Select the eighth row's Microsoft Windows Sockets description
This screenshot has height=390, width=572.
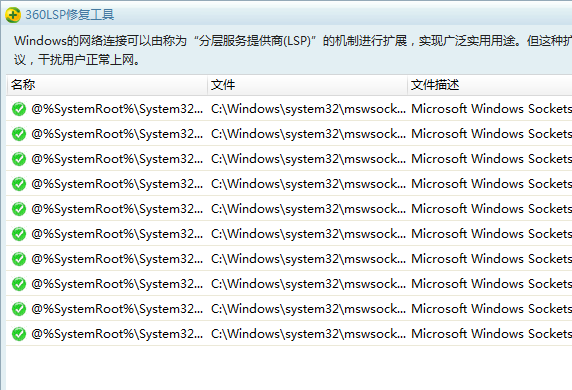point(491,284)
